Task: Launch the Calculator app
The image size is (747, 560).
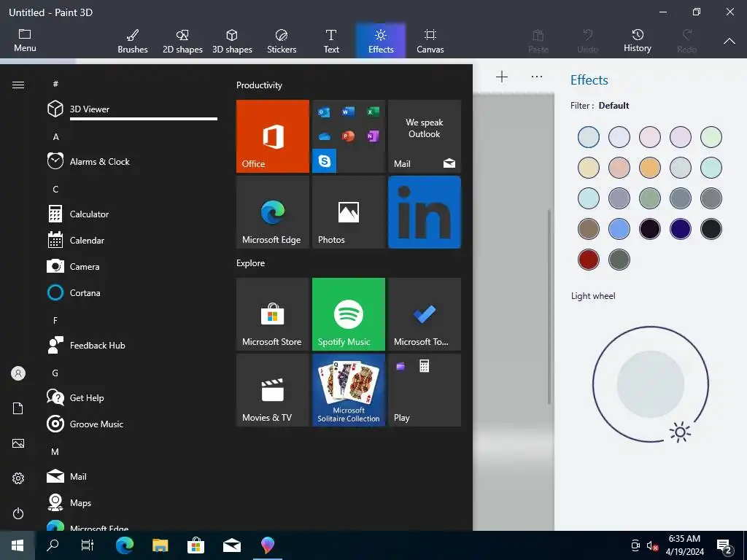Action: click(132, 214)
